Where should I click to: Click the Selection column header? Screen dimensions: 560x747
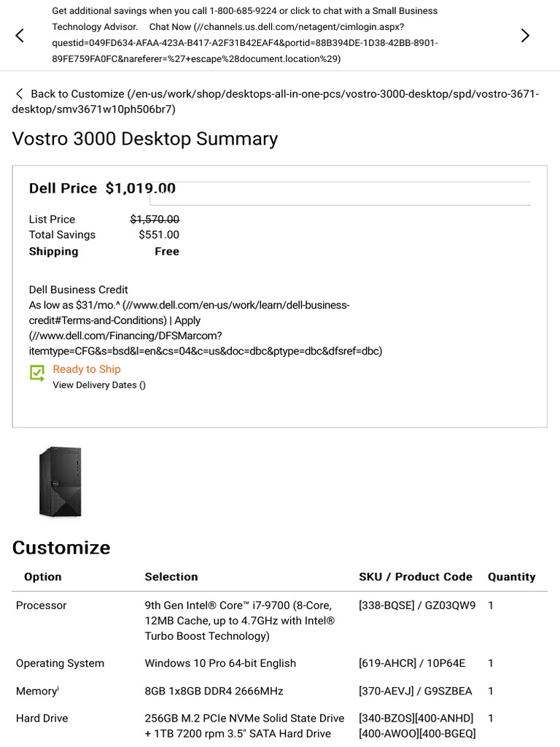coord(171,577)
